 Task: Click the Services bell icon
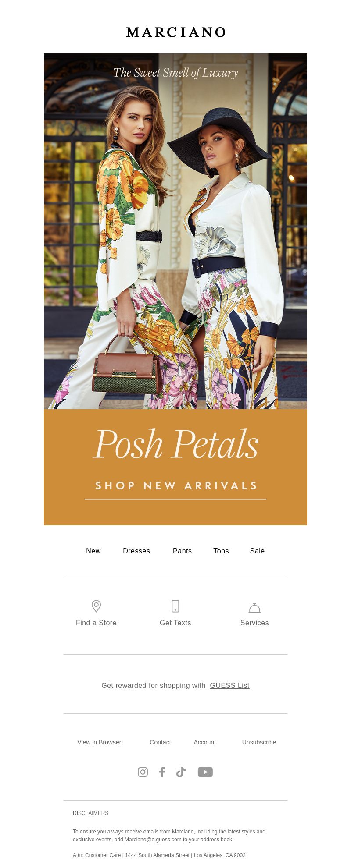point(254,608)
